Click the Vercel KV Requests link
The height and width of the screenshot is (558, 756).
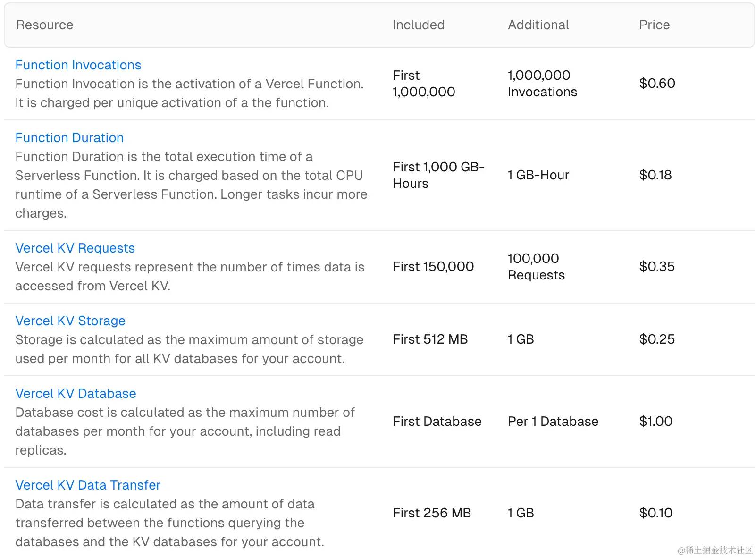[x=75, y=248]
